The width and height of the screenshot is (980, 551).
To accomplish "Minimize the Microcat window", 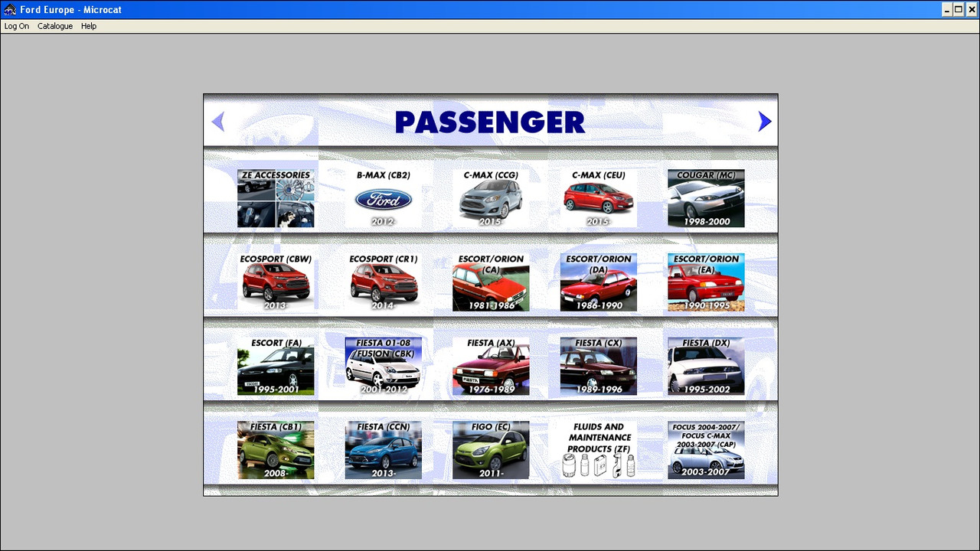I will coord(947,10).
